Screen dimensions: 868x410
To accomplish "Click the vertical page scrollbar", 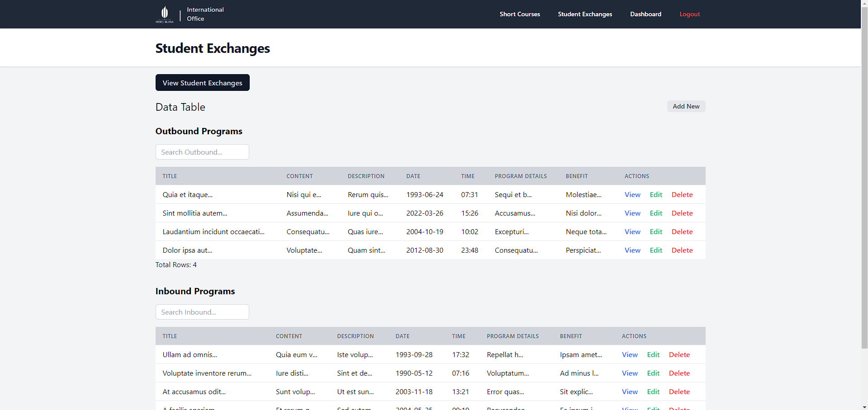I will (864, 181).
